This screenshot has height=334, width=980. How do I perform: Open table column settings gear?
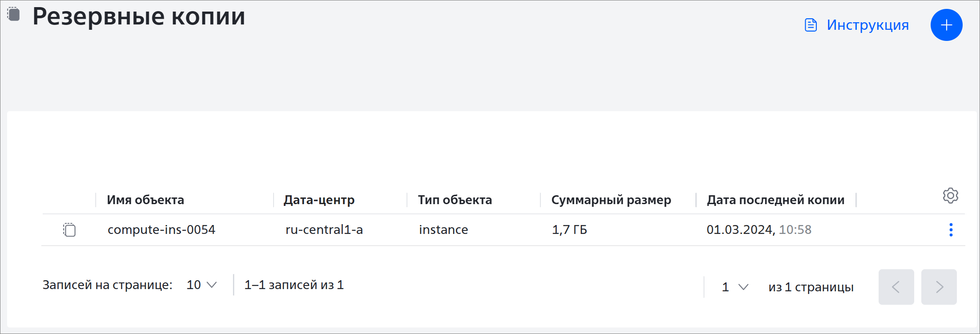pos(950,196)
